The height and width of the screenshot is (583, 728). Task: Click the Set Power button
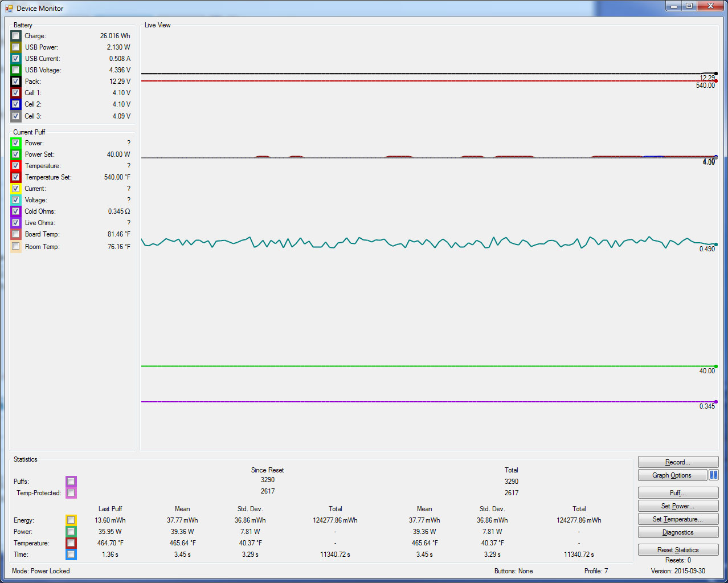[678, 506]
